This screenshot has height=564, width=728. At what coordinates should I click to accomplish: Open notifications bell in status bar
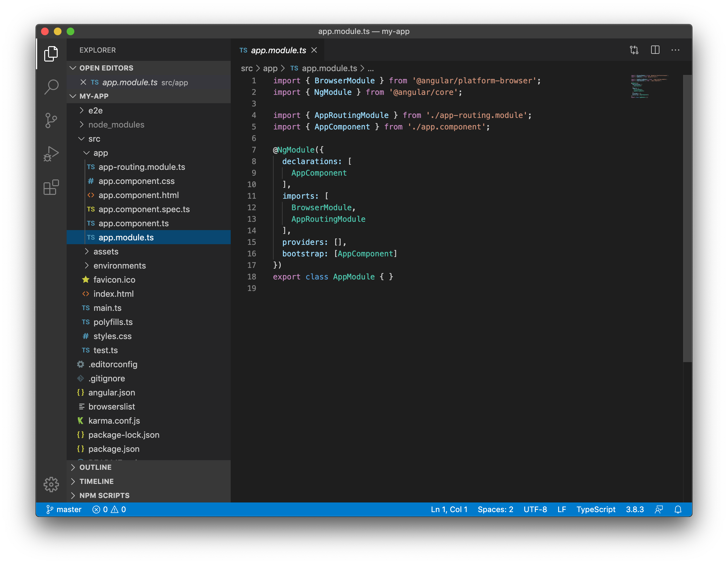point(678,509)
